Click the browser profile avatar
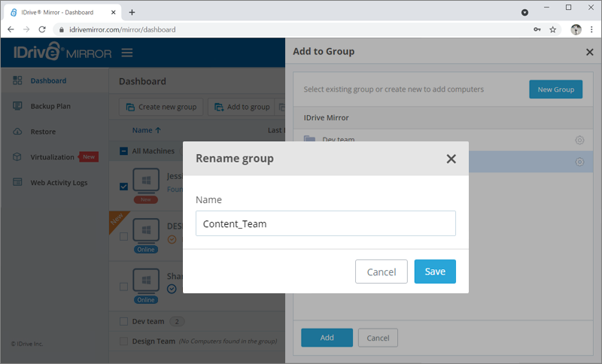602x364 pixels. 576,30
